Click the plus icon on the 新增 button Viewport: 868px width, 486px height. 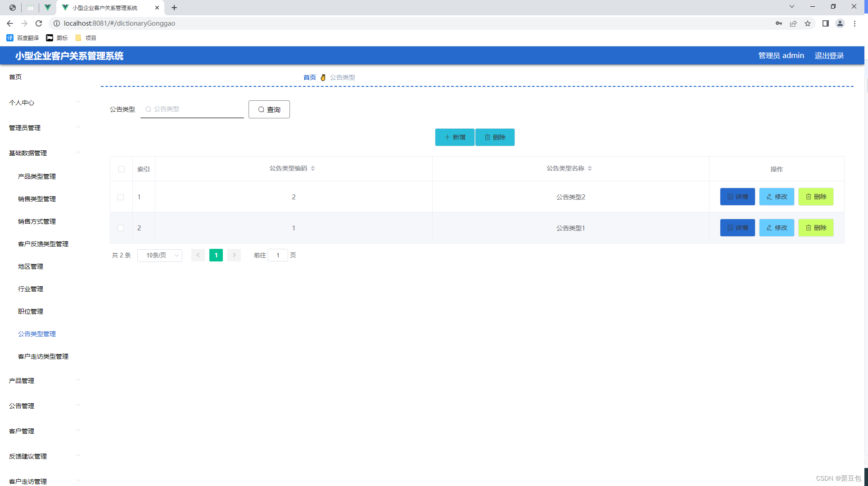(447, 137)
